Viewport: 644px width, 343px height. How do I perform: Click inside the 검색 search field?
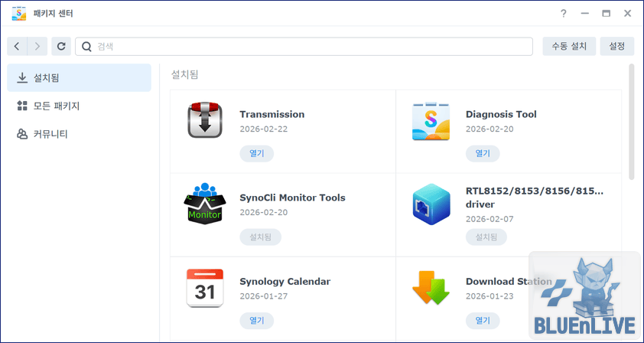point(306,47)
